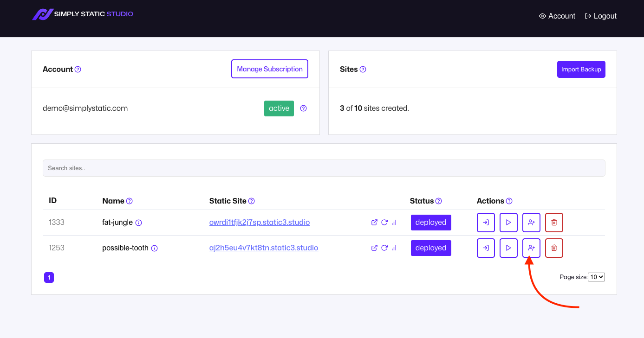
Task: Click info icon beside fat-jungle name
Action: (x=139, y=223)
